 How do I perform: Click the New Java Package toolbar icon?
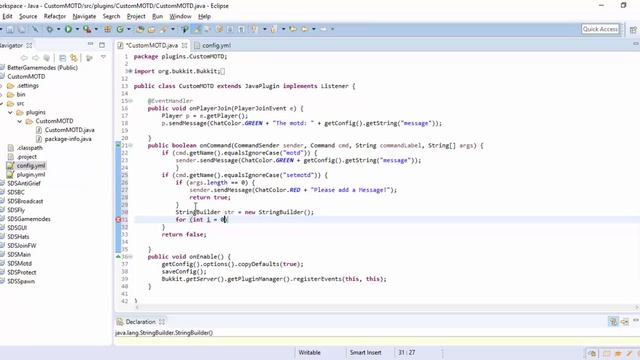click(x=108, y=29)
